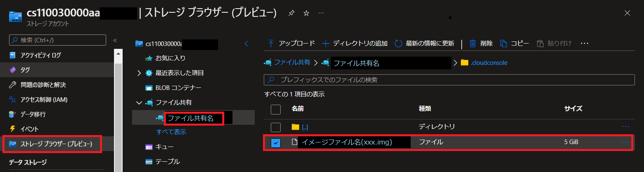Uncheck the image file row checkbox
This screenshot has height=172, width=644.
[x=276, y=143]
